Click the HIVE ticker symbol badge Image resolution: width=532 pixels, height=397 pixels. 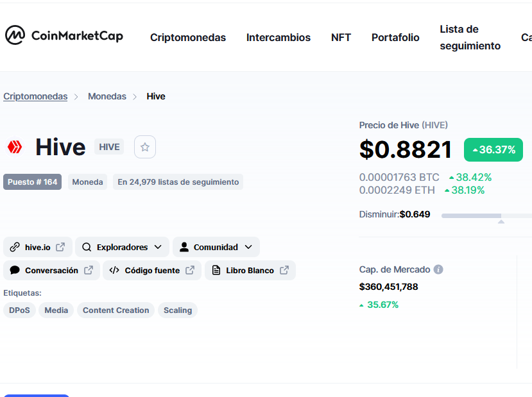pyautogui.click(x=109, y=147)
